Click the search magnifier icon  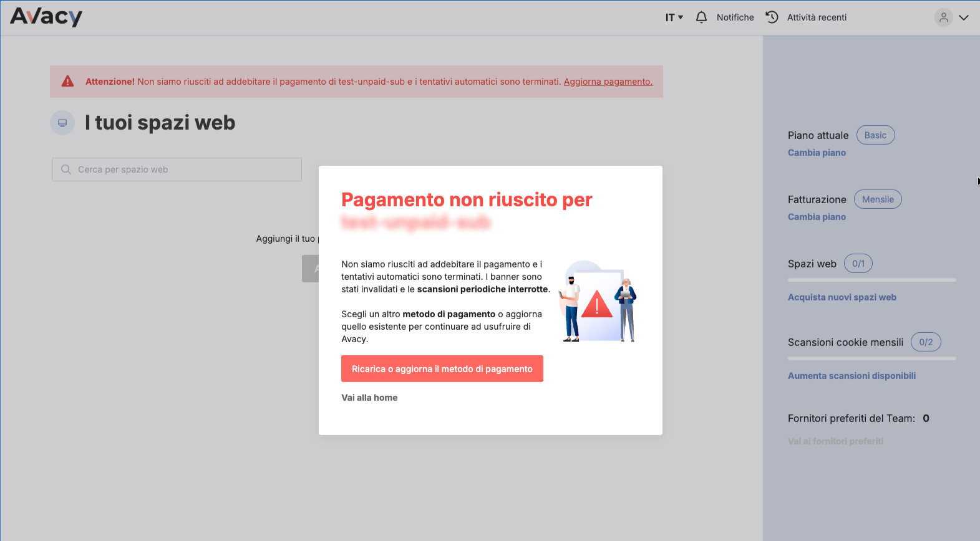(x=66, y=170)
